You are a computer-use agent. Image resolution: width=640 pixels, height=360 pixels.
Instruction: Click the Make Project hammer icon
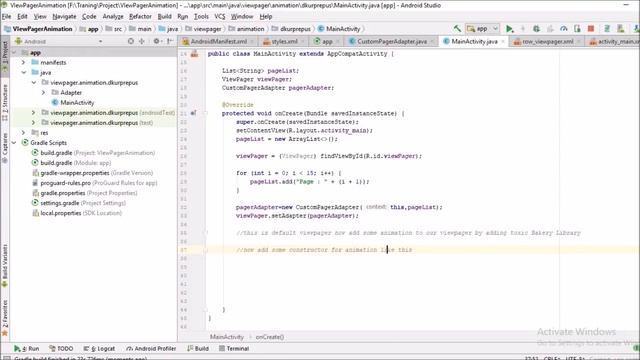[457, 29]
